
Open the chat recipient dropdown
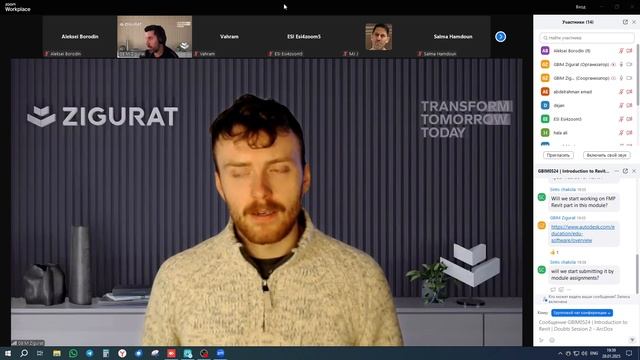(582, 313)
